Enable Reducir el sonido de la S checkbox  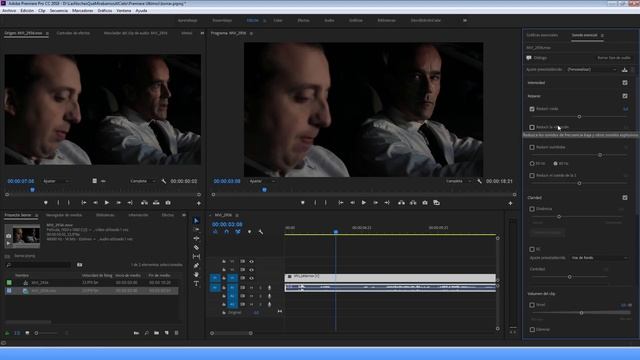[x=532, y=176]
